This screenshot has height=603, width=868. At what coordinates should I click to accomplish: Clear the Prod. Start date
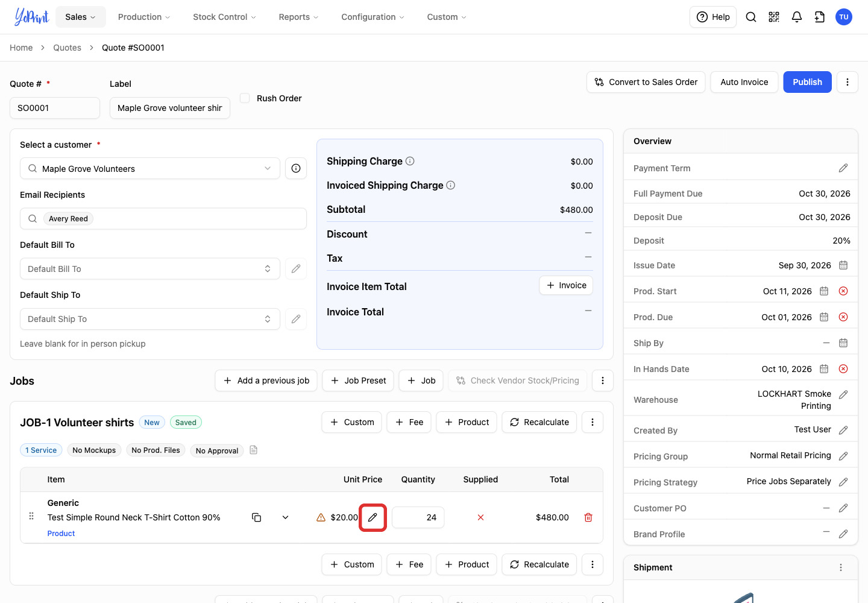click(x=843, y=291)
